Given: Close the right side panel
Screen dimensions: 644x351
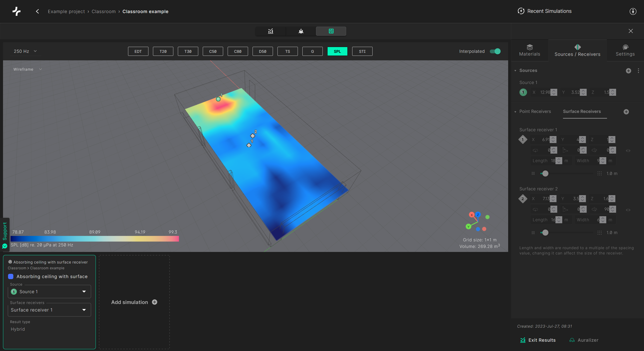Looking at the screenshot, I should [631, 31].
